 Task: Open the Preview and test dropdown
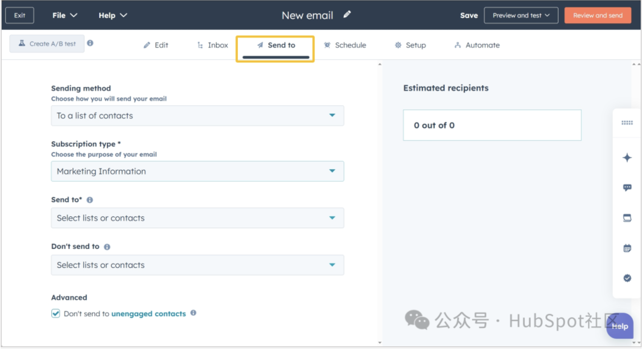point(521,15)
